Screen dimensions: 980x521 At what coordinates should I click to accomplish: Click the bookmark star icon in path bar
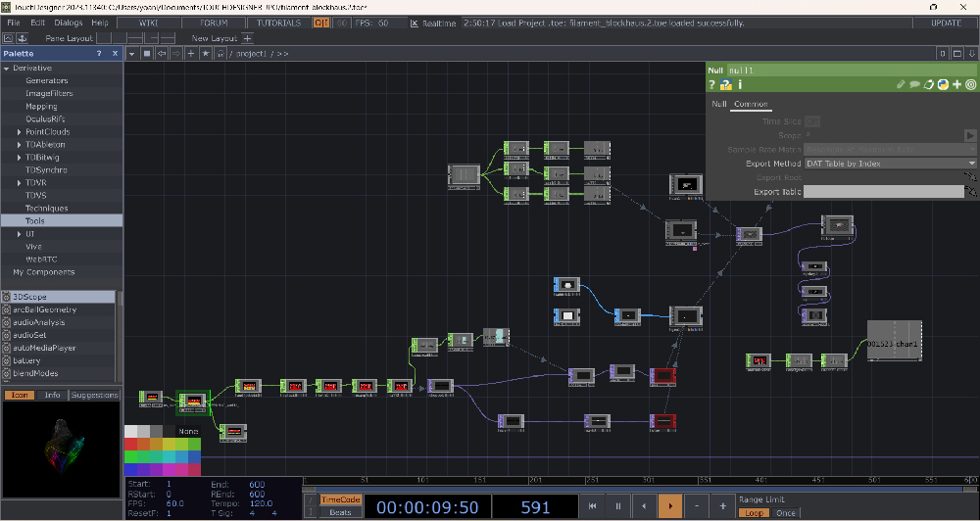[x=206, y=53]
